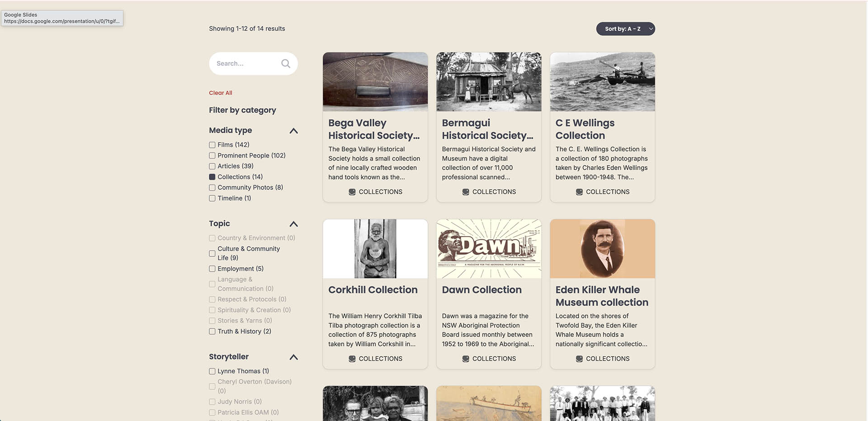The height and width of the screenshot is (421, 868).
Task: Open the Sort by A - Z dropdown
Action: coord(625,29)
